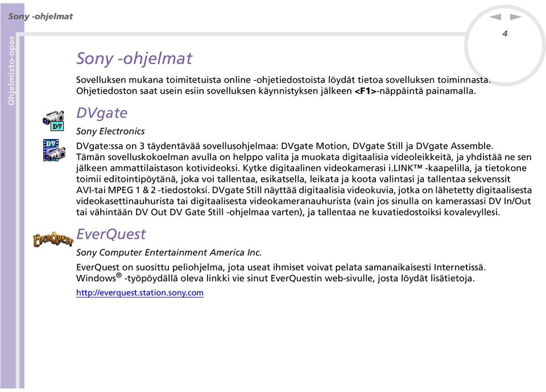Click the DVgate camcorder icon with DV label
The width and height of the screenshot is (546, 392).
[x=53, y=120]
